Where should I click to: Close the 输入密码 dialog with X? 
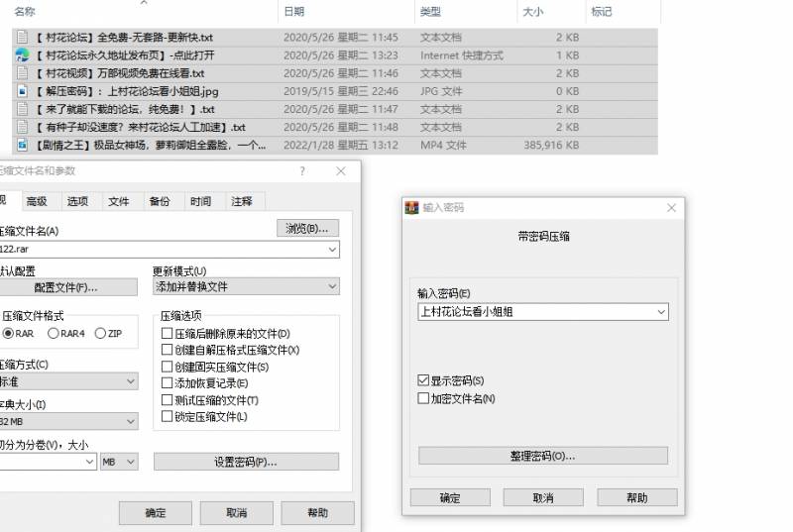pos(671,208)
